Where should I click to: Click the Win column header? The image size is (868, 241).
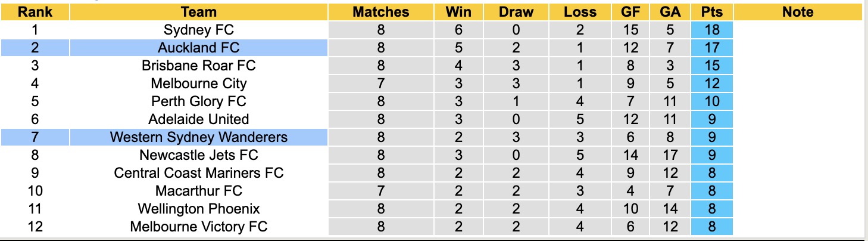click(x=458, y=12)
